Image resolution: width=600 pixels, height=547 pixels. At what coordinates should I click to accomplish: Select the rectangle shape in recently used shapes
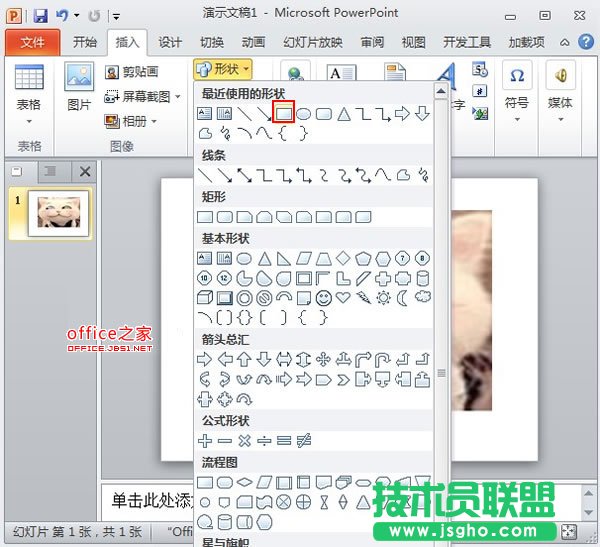coord(284,113)
